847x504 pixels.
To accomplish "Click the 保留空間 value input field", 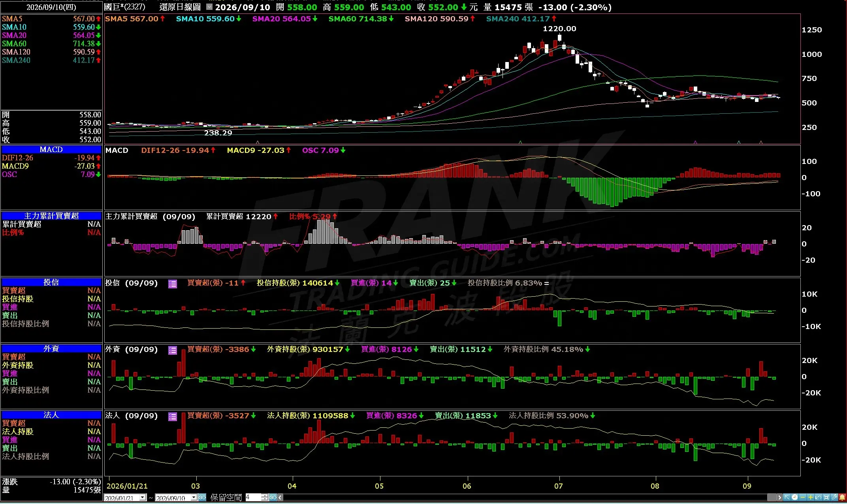I will (253, 497).
